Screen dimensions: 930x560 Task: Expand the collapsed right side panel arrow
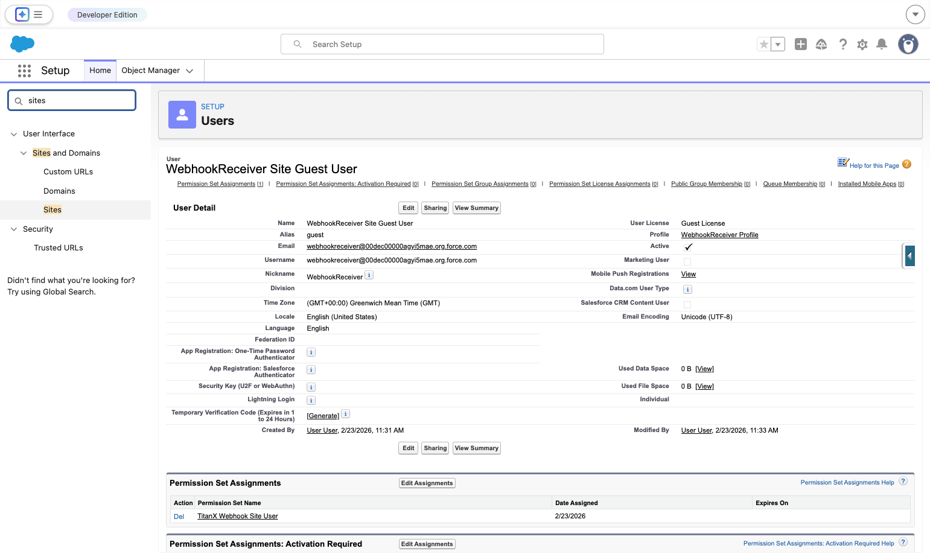pos(909,256)
